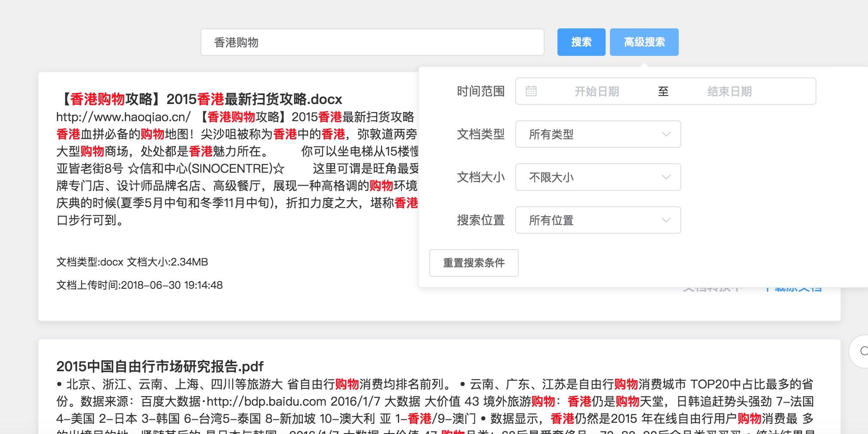This screenshot has width=868, height=434.
Task: Focus the search box containing 香港购物
Action: click(x=372, y=42)
